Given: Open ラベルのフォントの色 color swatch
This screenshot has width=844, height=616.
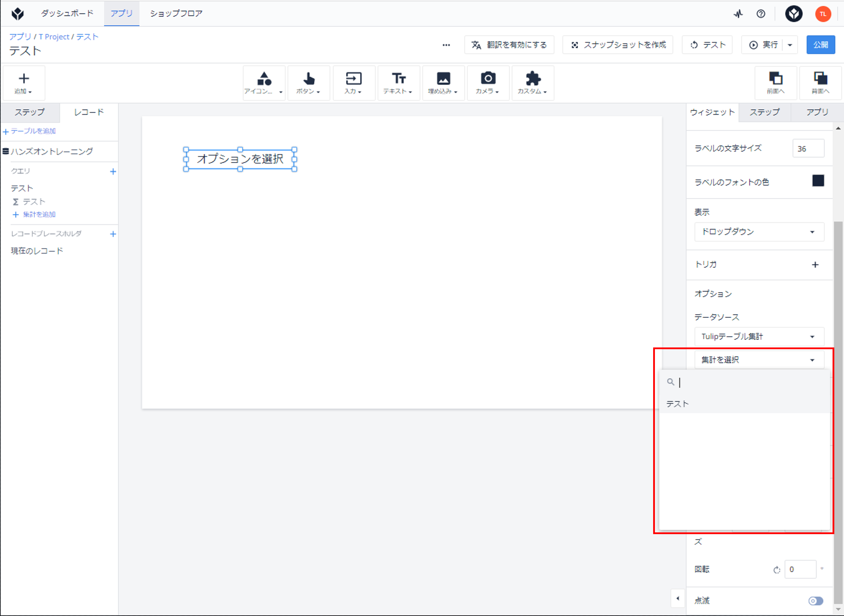Looking at the screenshot, I should pos(818,181).
